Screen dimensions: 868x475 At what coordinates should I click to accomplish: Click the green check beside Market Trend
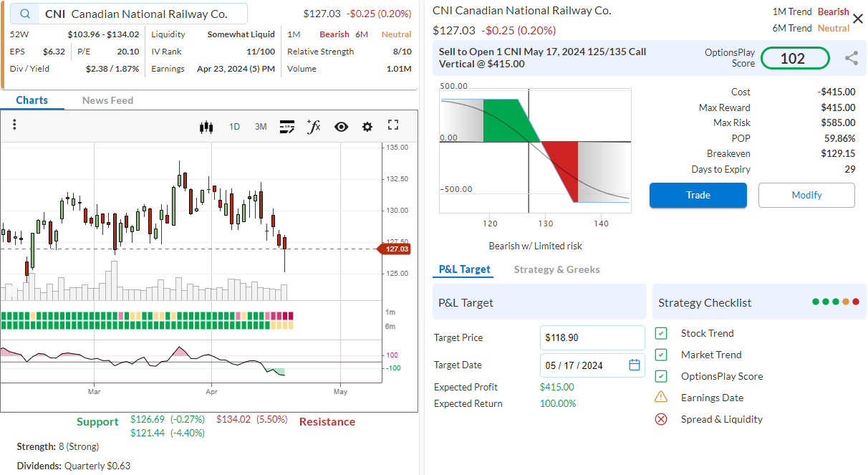click(x=661, y=355)
